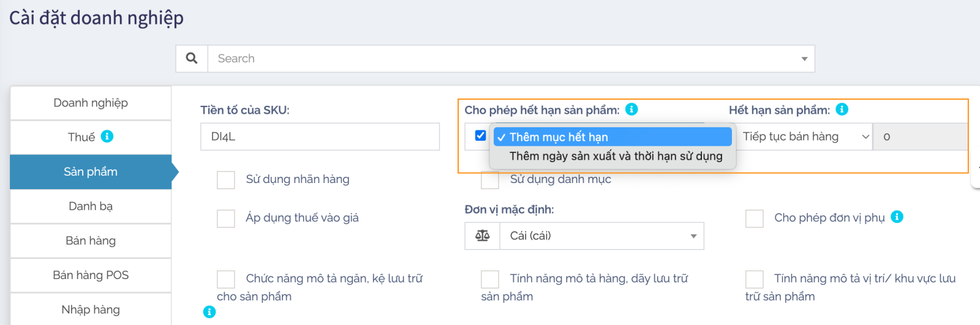
Task: Click info icon next to Cho phép đơn vị phụ
Action: (x=897, y=217)
